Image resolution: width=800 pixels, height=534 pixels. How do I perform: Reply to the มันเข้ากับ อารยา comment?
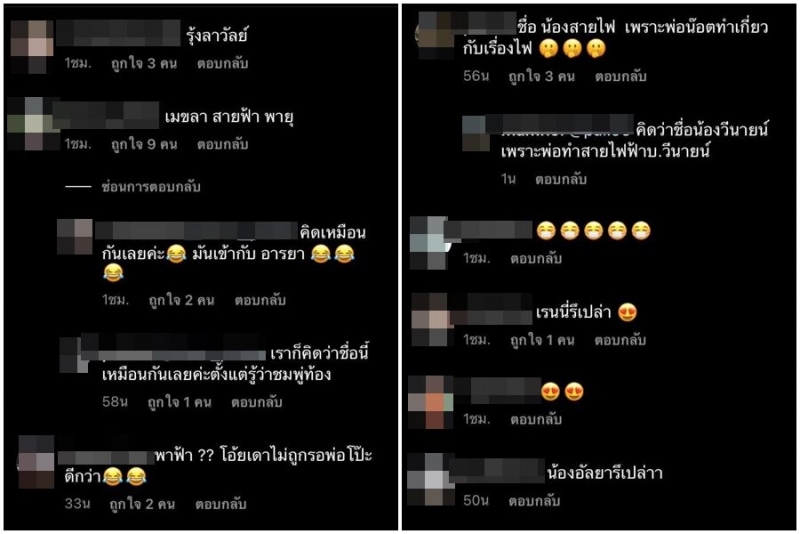click(x=260, y=300)
